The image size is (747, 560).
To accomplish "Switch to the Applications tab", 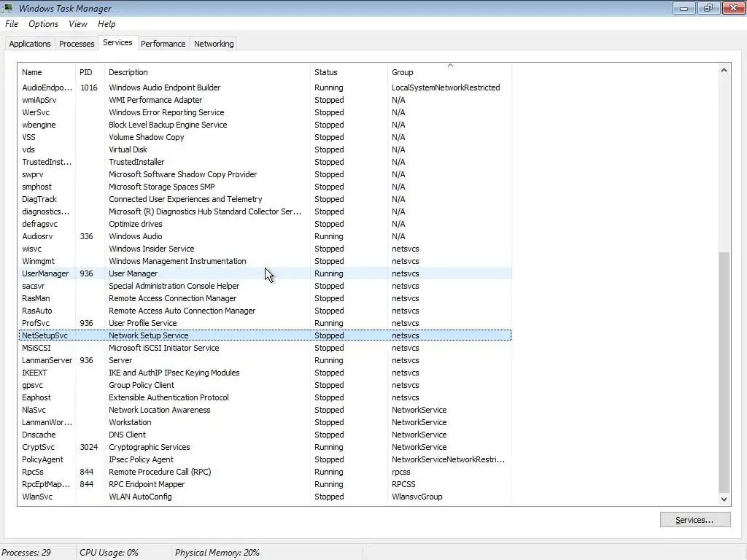I will click(x=29, y=43).
